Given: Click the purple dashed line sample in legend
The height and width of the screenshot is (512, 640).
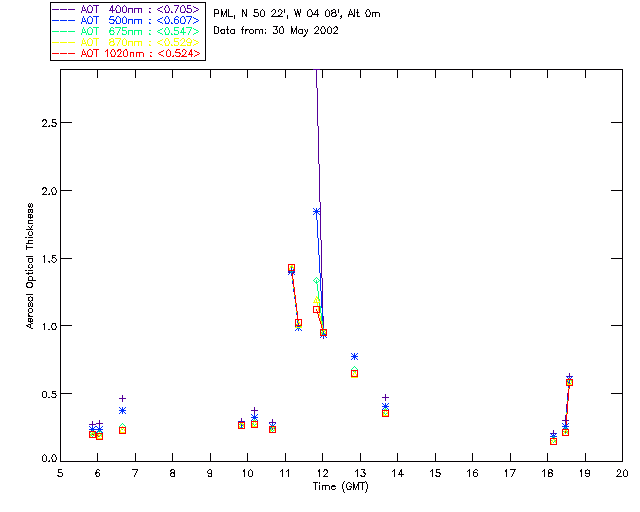Looking at the screenshot, I should (x=64, y=9).
